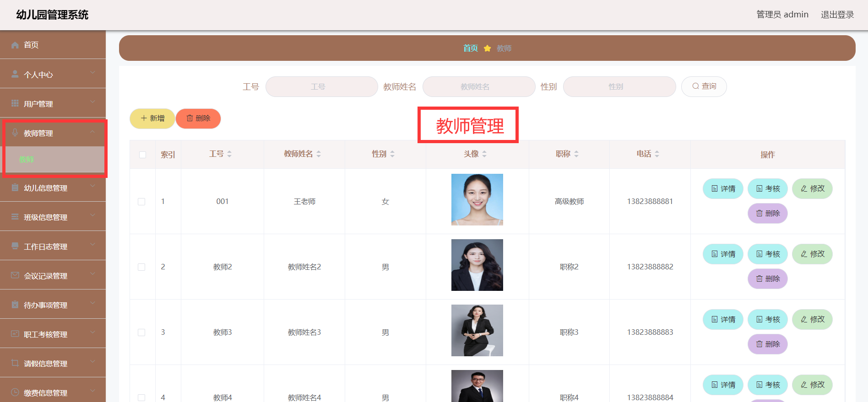Click the microphone icon for 教师管理

pos(15,133)
